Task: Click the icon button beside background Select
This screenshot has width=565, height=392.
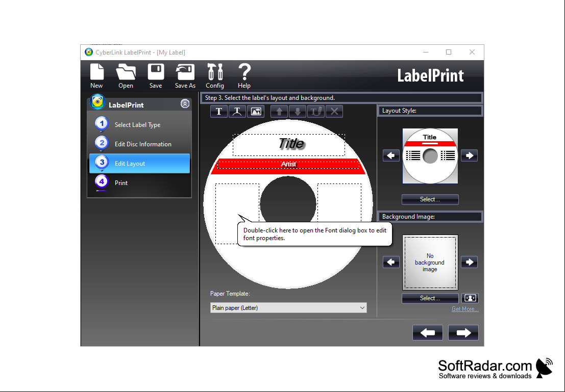Action: point(470,298)
